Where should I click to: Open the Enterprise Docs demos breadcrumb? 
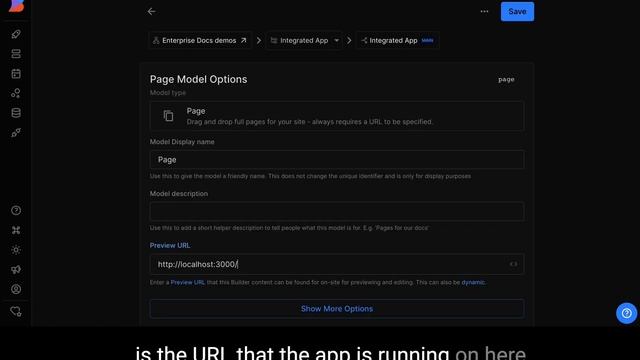pyautogui.click(x=200, y=40)
